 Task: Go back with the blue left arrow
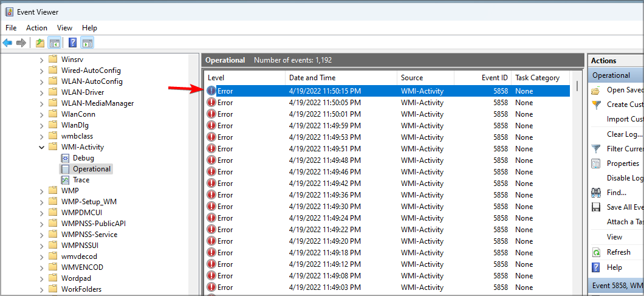(x=7, y=43)
